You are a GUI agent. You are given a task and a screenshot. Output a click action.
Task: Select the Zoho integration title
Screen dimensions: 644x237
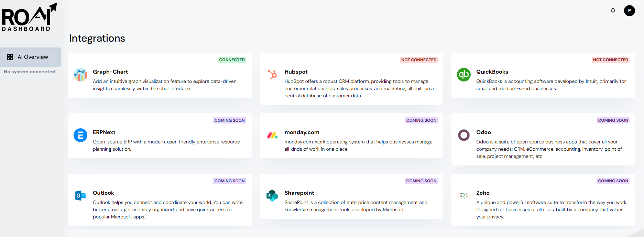click(x=483, y=193)
